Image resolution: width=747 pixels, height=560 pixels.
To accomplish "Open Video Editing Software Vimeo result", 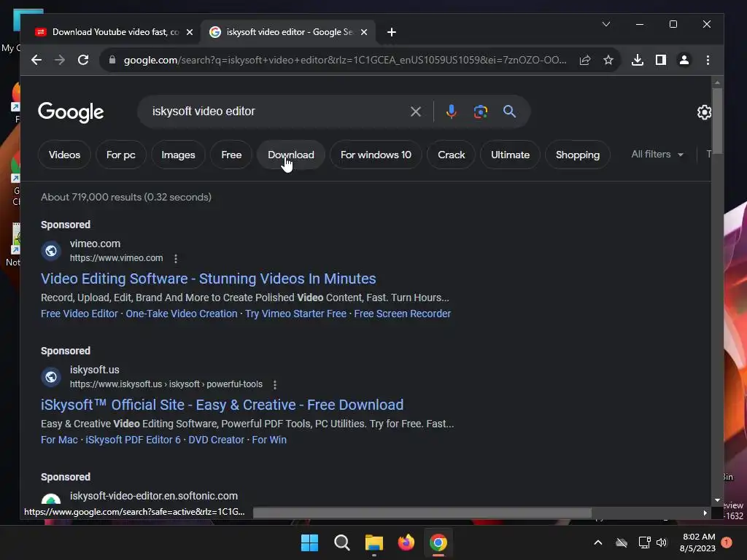I will click(x=208, y=279).
